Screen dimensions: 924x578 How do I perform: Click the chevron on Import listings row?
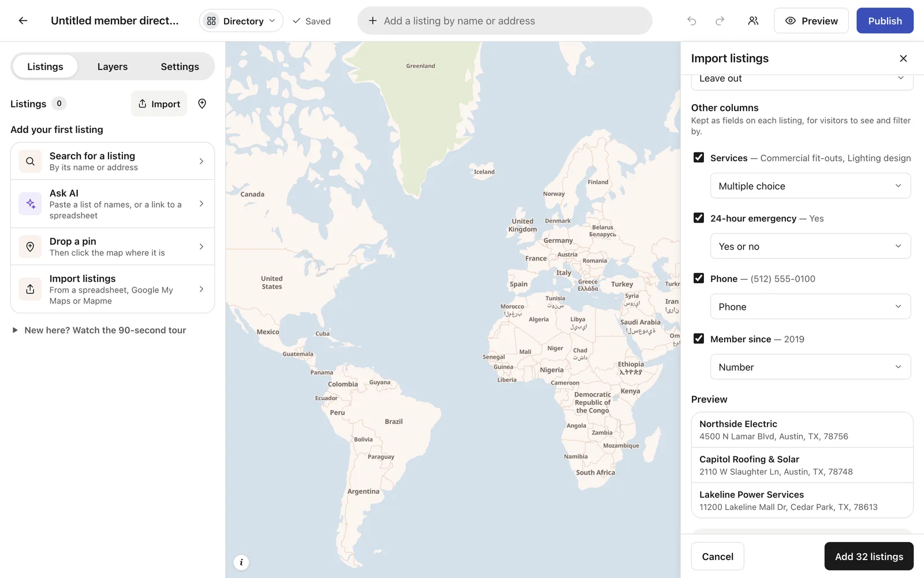(x=201, y=289)
